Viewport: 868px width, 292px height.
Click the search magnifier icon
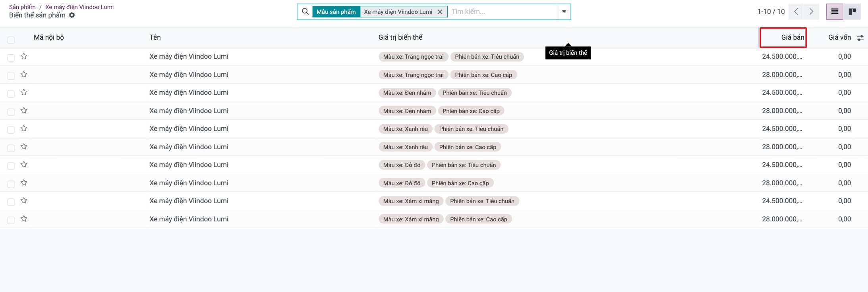(305, 12)
